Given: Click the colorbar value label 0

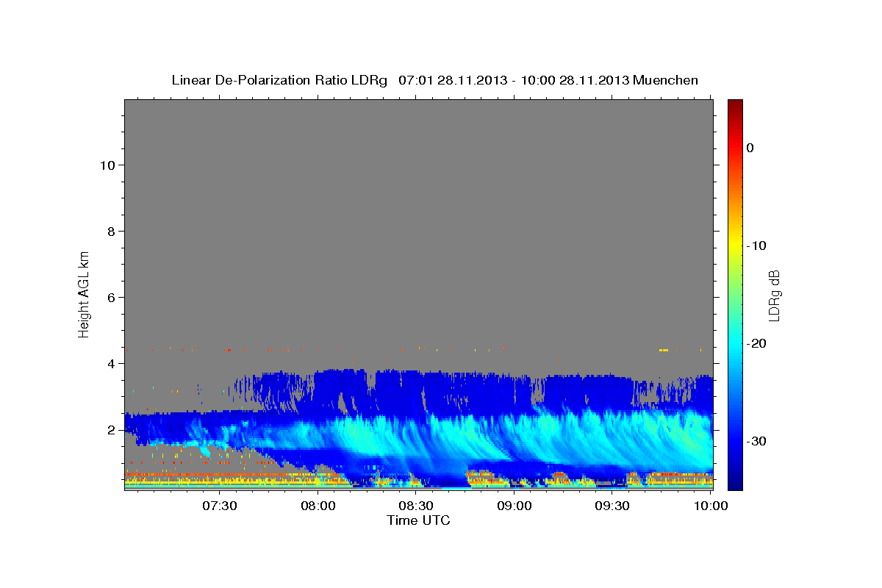Looking at the screenshot, I should [x=750, y=148].
